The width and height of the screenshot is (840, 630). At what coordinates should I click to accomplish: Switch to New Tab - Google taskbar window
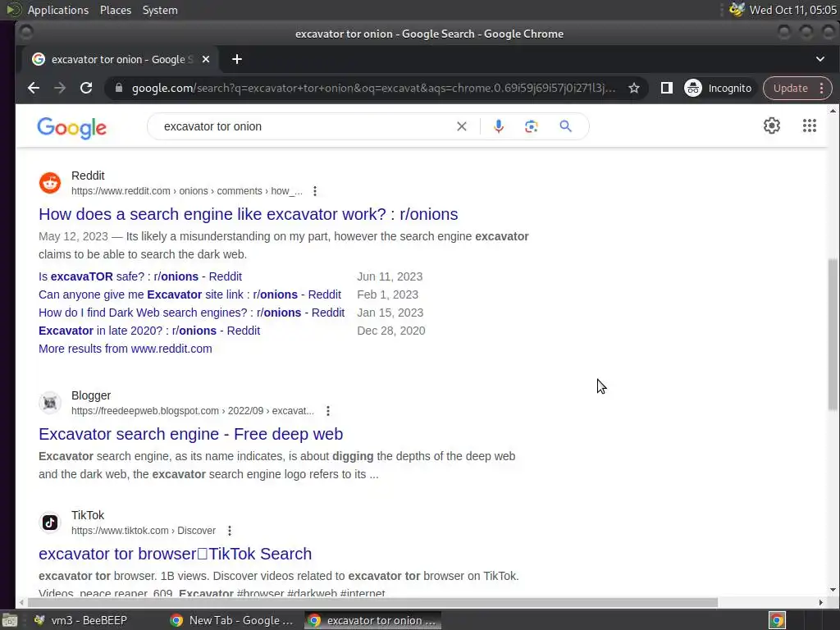[x=231, y=620]
